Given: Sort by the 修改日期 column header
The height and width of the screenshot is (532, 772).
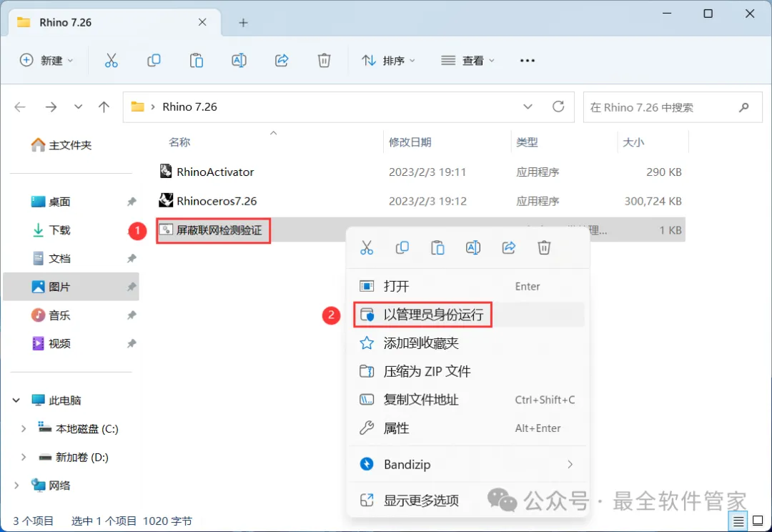Looking at the screenshot, I should 410,142.
